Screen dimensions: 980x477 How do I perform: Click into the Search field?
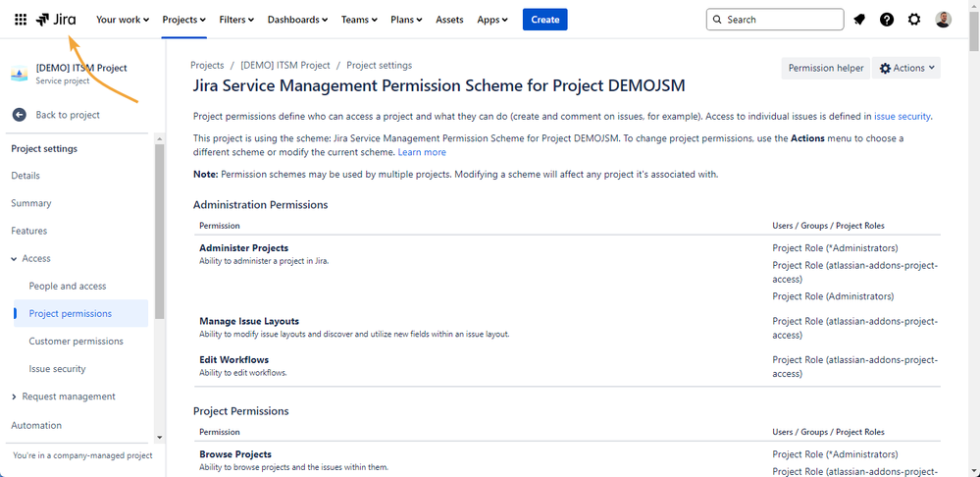(x=775, y=20)
